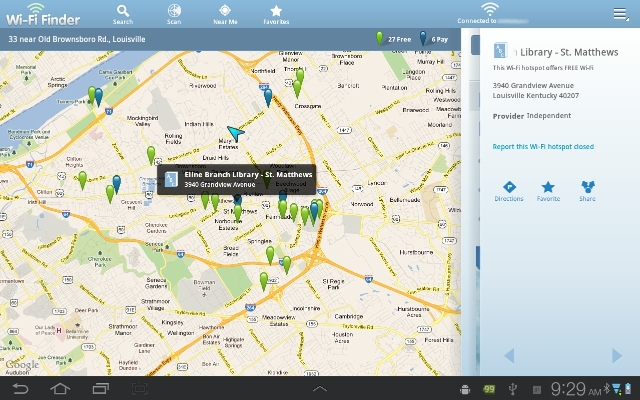Click Report this Wi-Fi hotspot closed link
This screenshot has width=640, height=400.
click(543, 147)
